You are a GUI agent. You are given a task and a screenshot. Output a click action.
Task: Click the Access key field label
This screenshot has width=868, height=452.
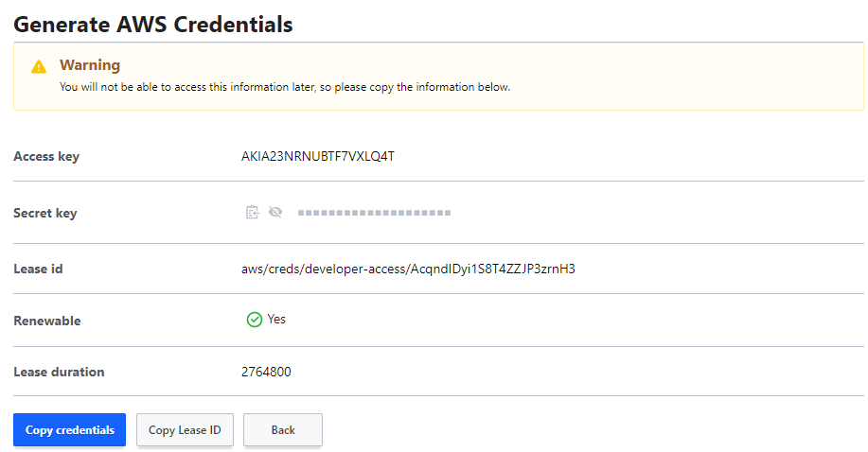46,157
